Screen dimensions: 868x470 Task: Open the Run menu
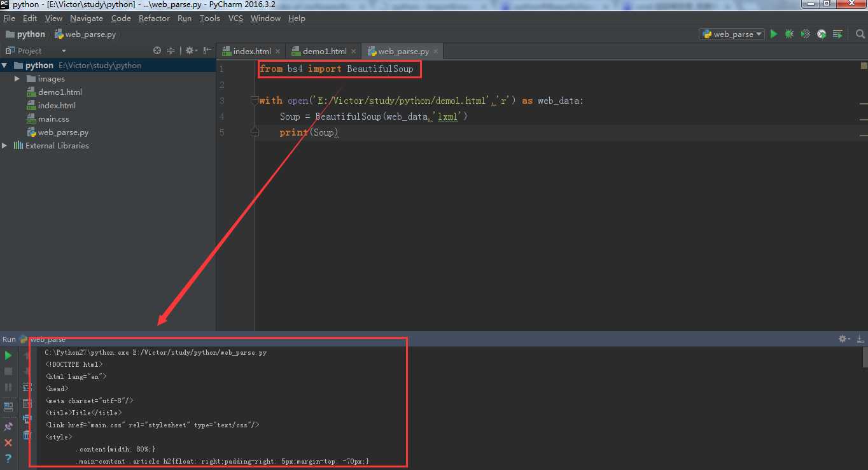click(185, 18)
